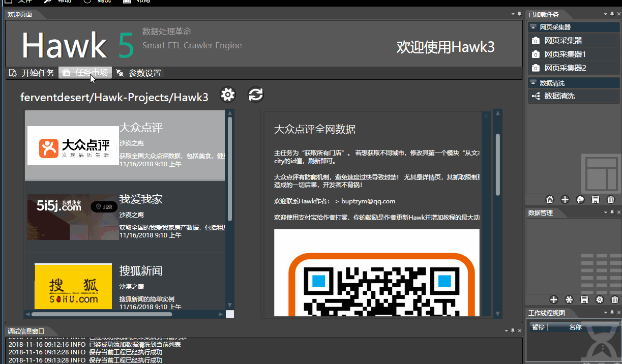Select 网页采集器2 task in loaded tasks
This screenshot has width=622, height=364.
(573, 68)
